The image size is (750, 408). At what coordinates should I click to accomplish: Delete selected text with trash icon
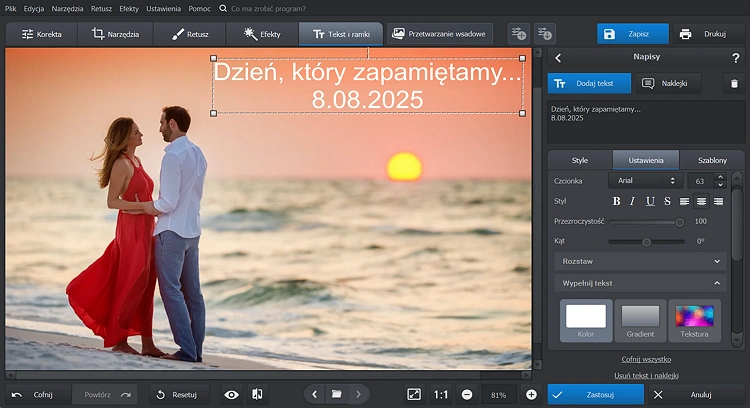tap(734, 84)
